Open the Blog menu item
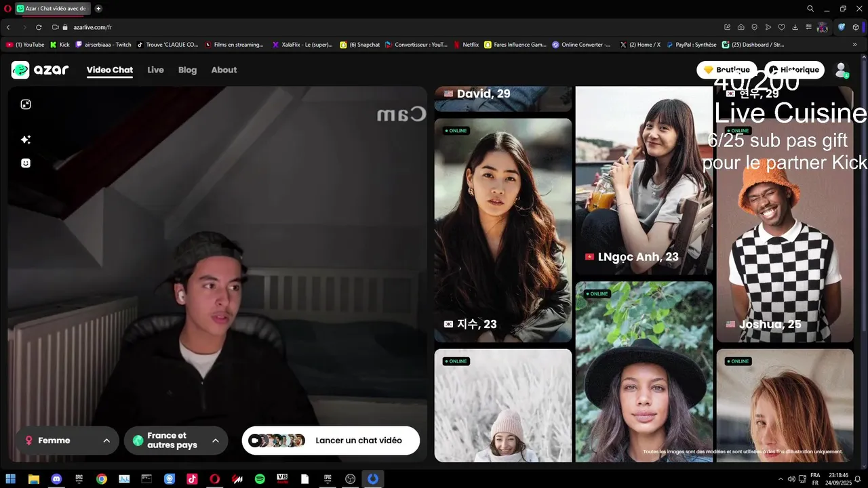The width and height of the screenshot is (868, 488). [187, 70]
